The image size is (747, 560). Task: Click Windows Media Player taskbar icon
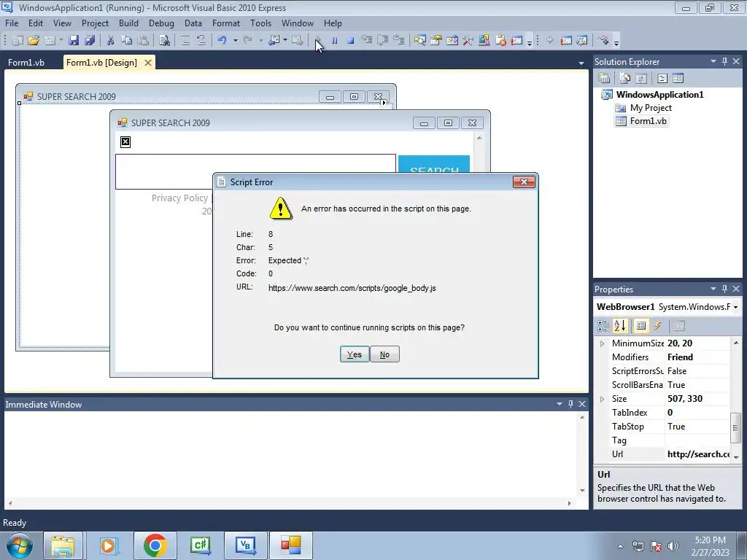click(x=109, y=545)
